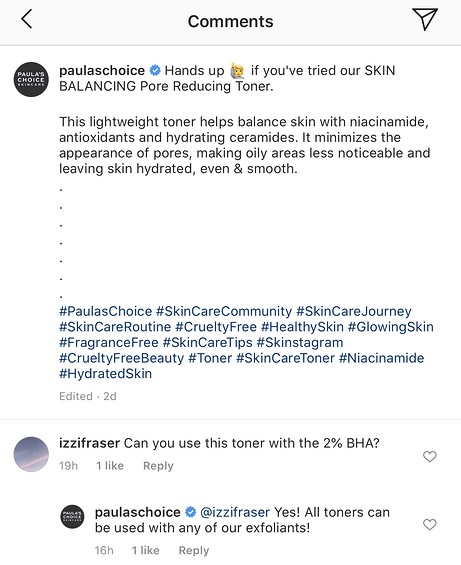View likes on izzifraser's comment

110,466
